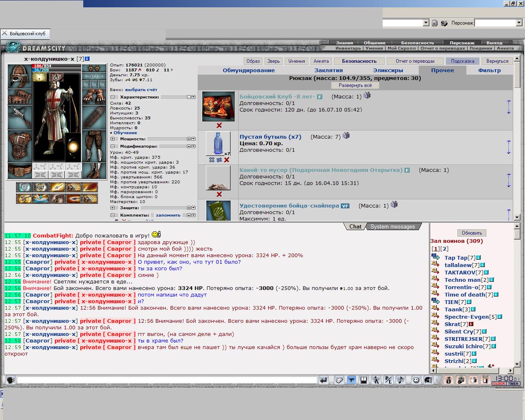Move Мощность section down with arrow
The image size is (525, 420).
tap(194, 139)
